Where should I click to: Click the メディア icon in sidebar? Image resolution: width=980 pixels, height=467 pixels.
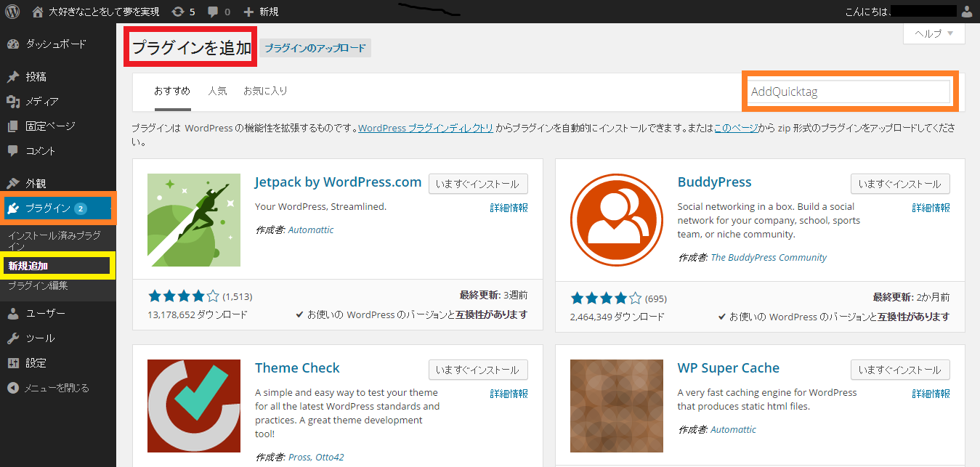click(12, 102)
